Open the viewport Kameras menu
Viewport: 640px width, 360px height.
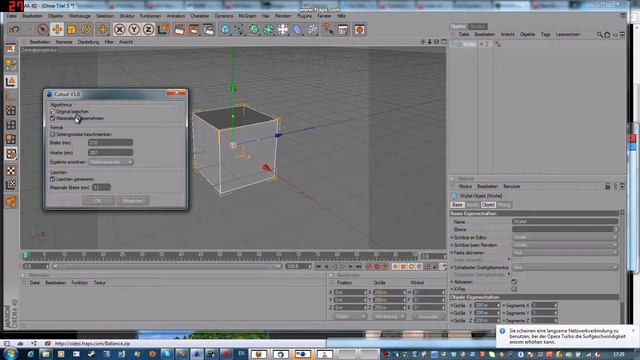[64, 42]
